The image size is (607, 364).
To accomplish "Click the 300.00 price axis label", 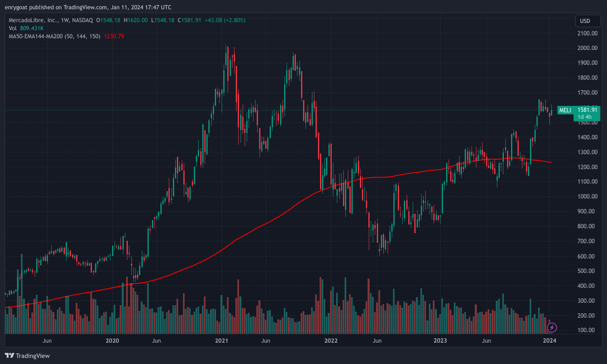I will click(586, 301).
